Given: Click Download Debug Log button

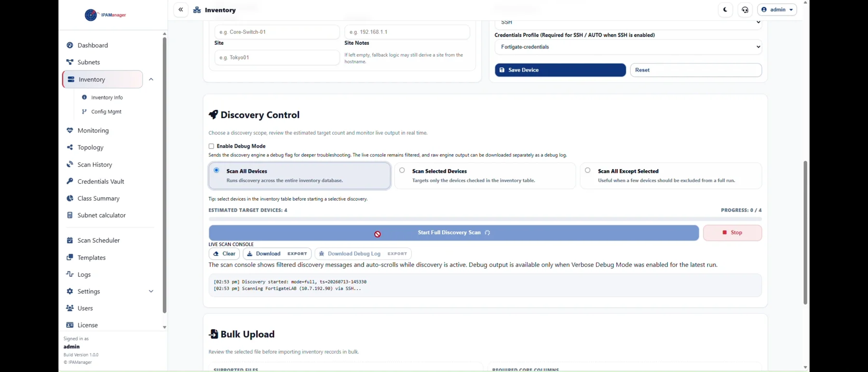Looking at the screenshot, I should (363, 253).
